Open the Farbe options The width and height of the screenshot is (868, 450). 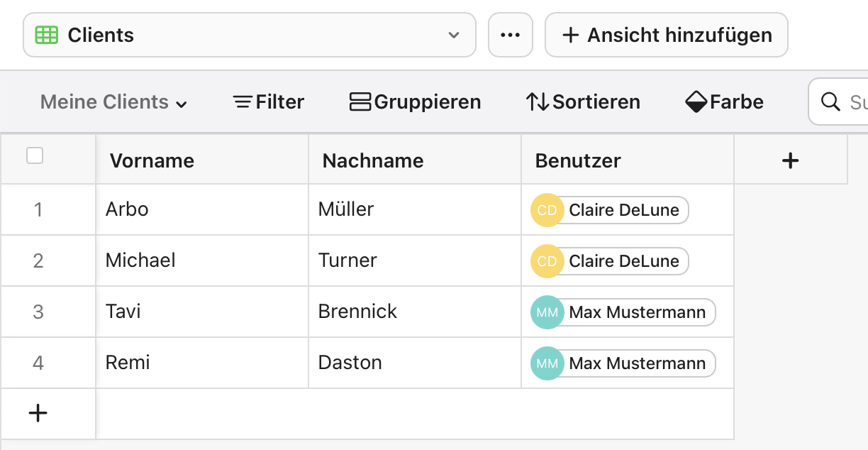coord(723,101)
